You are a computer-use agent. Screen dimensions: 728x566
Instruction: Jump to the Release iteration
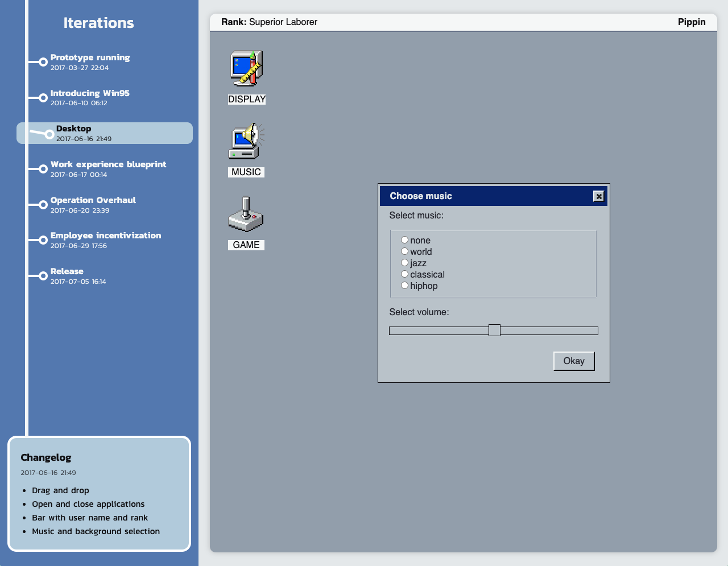(67, 271)
